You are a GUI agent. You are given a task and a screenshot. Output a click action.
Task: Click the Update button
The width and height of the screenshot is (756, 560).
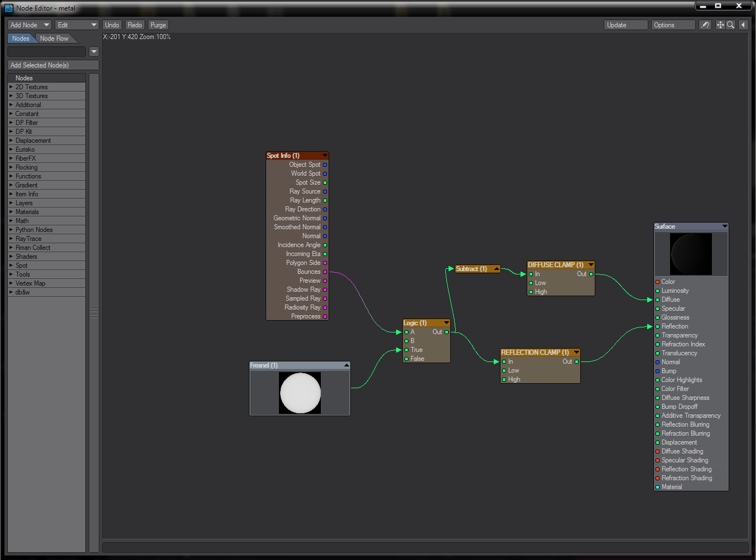(625, 25)
